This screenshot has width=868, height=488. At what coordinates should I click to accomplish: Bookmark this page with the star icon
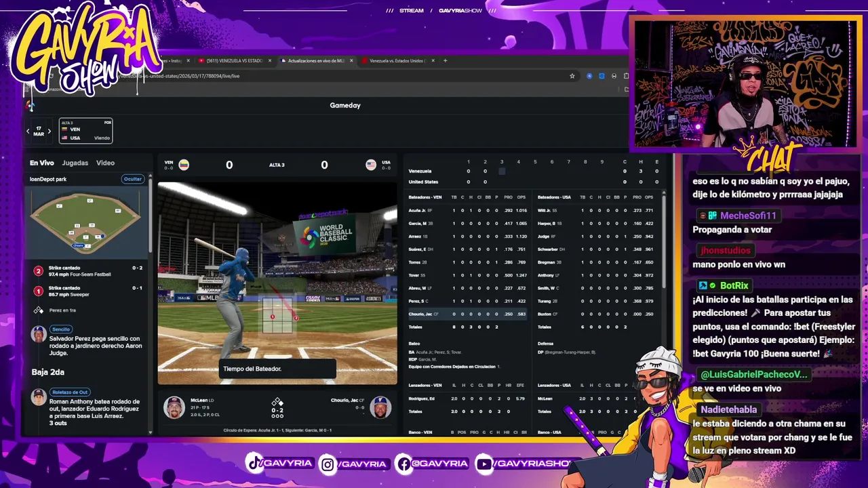(572, 76)
